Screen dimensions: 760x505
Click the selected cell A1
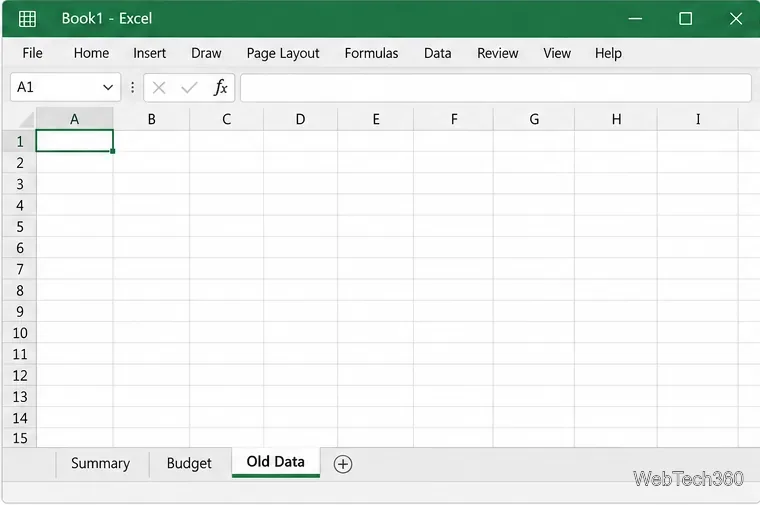point(75,141)
